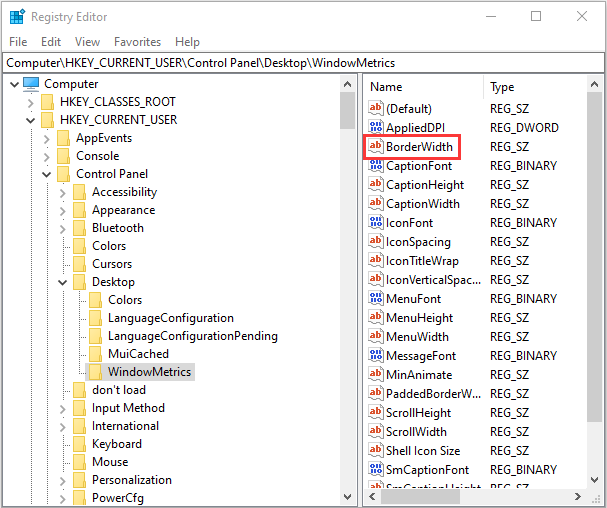607x508 pixels.
Task: Collapse the Computer root node
Action: (x=14, y=84)
